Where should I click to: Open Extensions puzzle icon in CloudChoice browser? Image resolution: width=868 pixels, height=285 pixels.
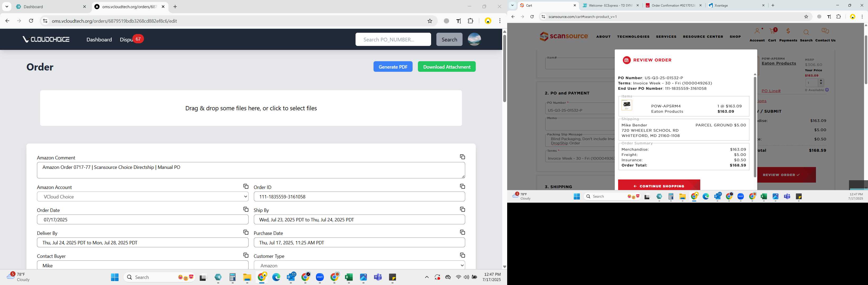tap(470, 21)
